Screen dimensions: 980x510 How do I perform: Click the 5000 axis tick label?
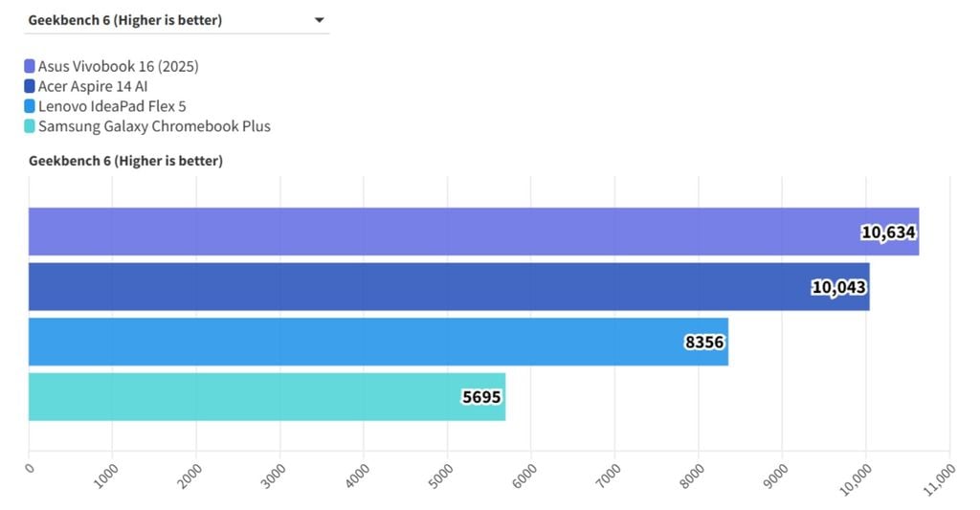pyautogui.click(x=440, y=477)
